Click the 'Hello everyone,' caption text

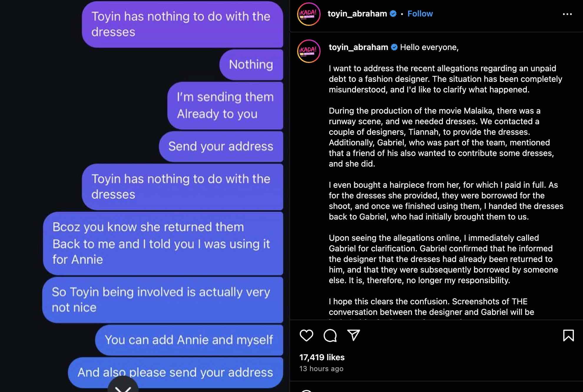point(429,47)
